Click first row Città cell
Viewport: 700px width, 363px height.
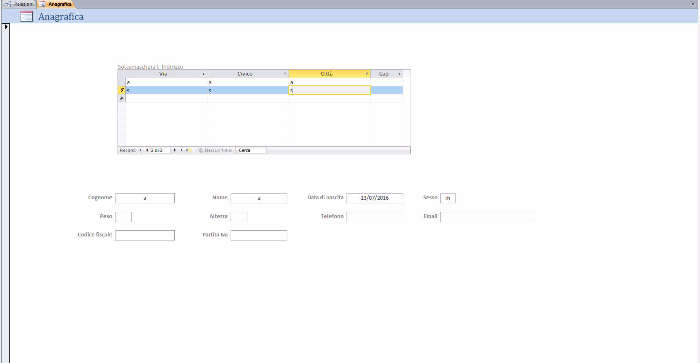coord(329,82)
